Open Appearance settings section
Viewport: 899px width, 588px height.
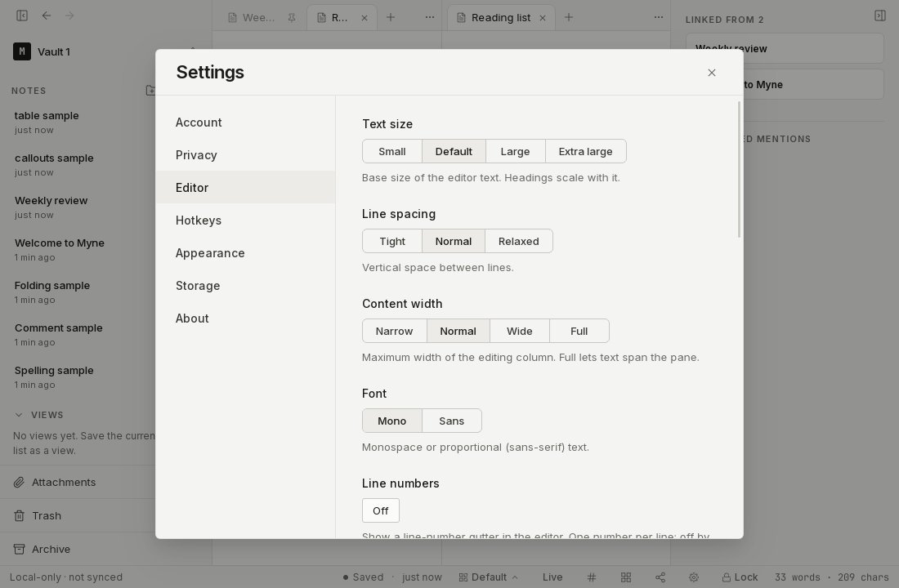pyautogui.click(x=245, y=252)
